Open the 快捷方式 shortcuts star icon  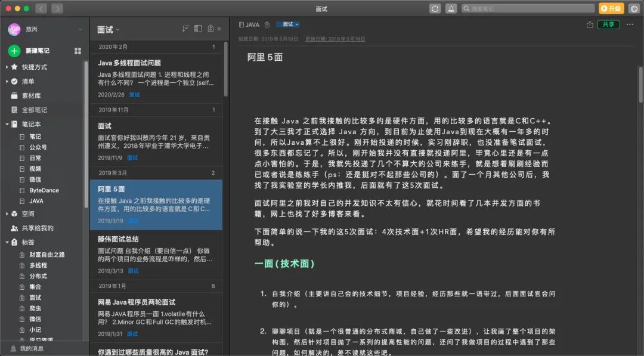pos(14,67)
